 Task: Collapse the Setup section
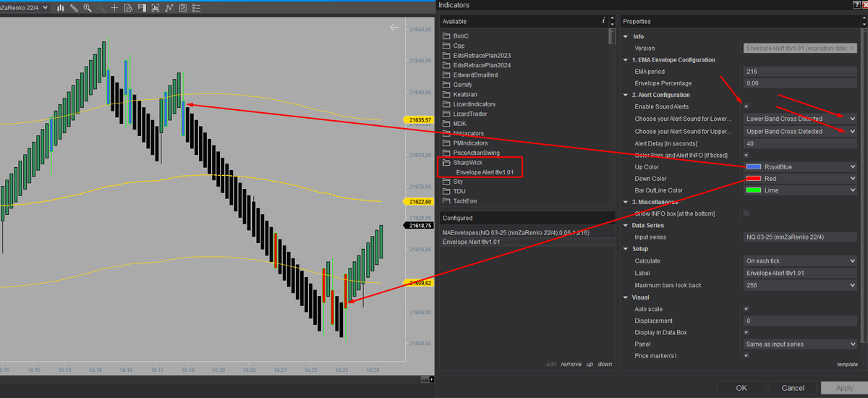pos(626,248)
